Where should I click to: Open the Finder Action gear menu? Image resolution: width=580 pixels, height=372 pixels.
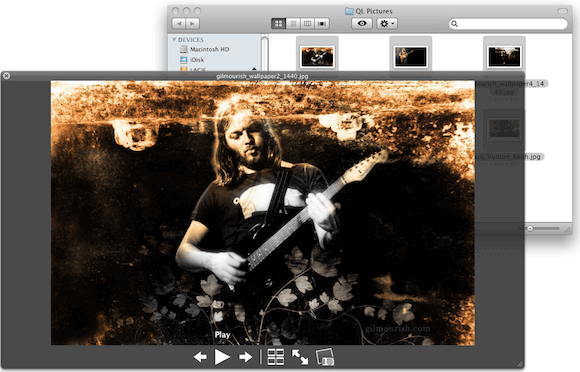(x=387, y=24)
